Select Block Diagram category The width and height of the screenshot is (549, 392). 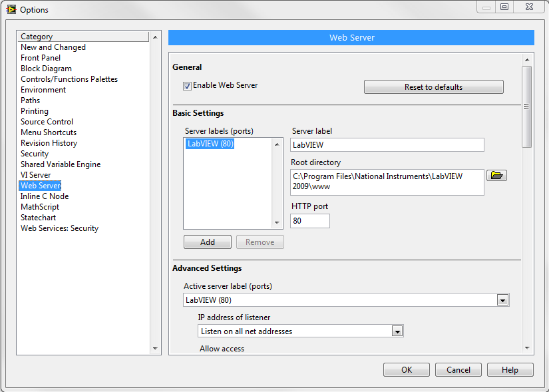coord(46,69)
